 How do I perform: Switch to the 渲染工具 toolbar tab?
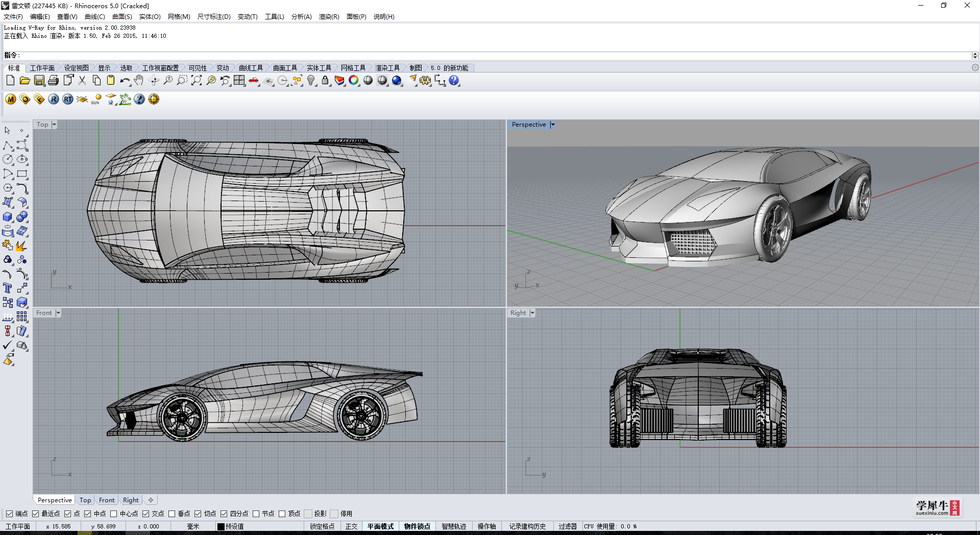click(387, 68)
